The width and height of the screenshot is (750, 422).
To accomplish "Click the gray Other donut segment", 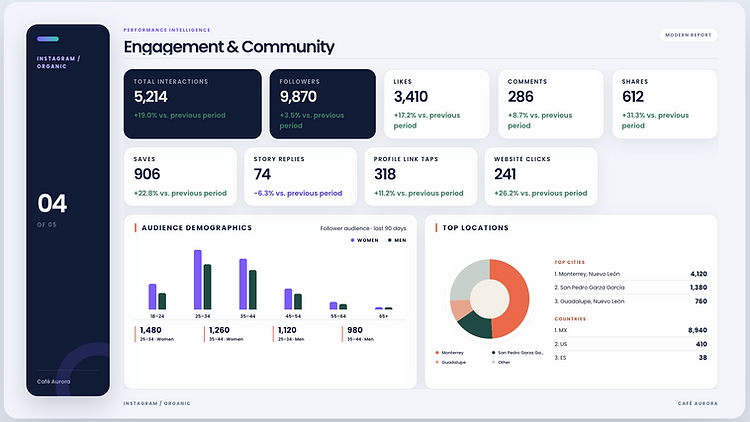I will (466, 278).
